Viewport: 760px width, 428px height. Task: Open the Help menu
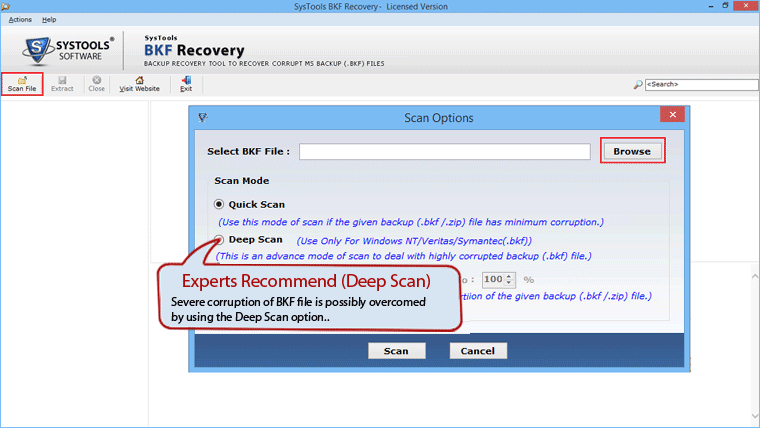click(49, 19)
